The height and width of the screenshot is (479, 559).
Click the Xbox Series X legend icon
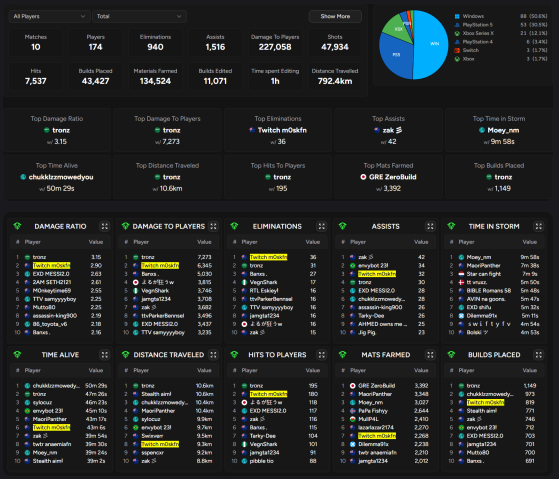click(457, 33)
